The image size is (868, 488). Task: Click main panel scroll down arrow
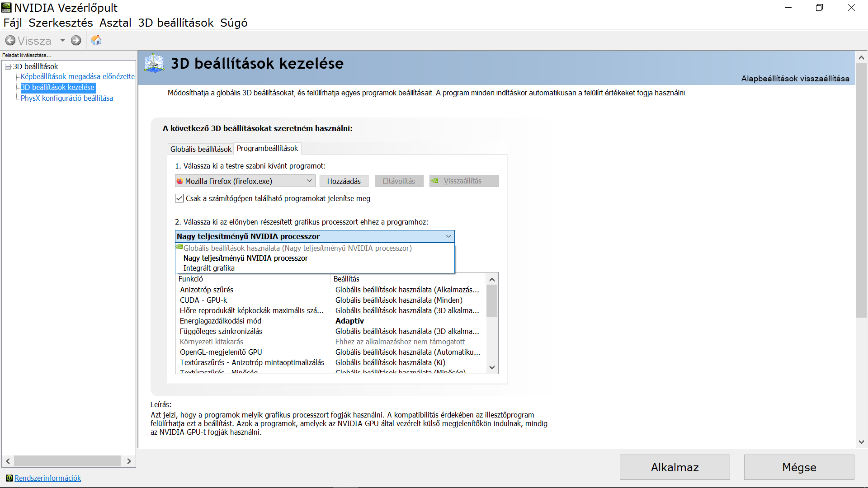click(x=861, y=442)
